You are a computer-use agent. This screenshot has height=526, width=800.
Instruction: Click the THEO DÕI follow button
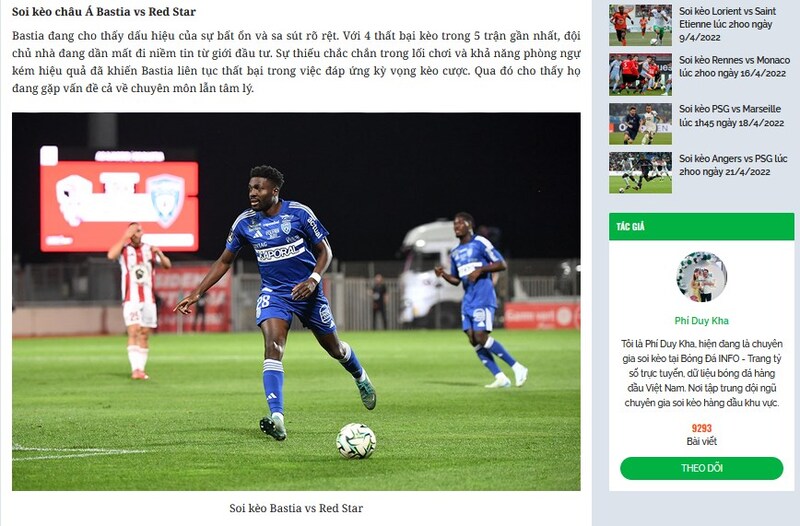click(x=702, y=468)
